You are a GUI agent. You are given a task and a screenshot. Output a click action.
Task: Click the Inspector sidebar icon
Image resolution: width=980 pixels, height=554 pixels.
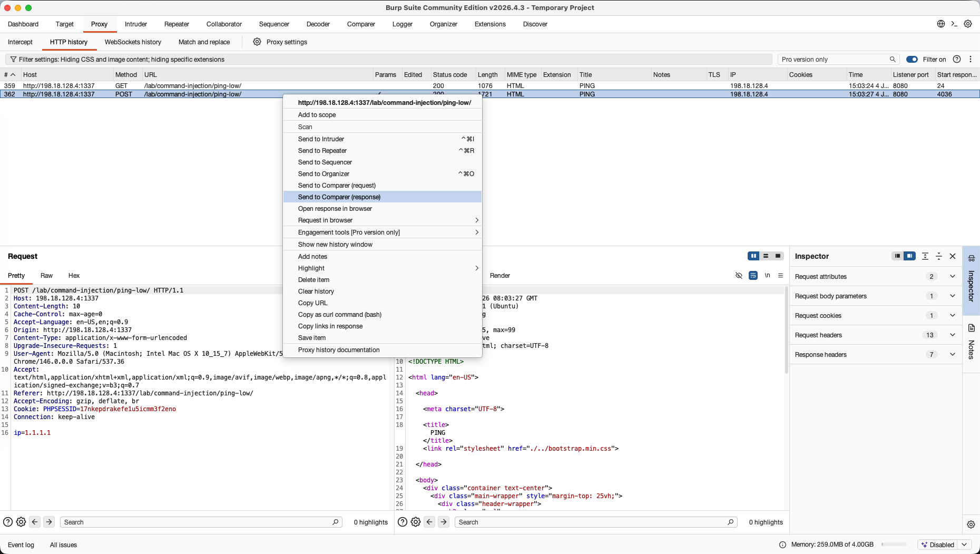(x=971, y=258)
